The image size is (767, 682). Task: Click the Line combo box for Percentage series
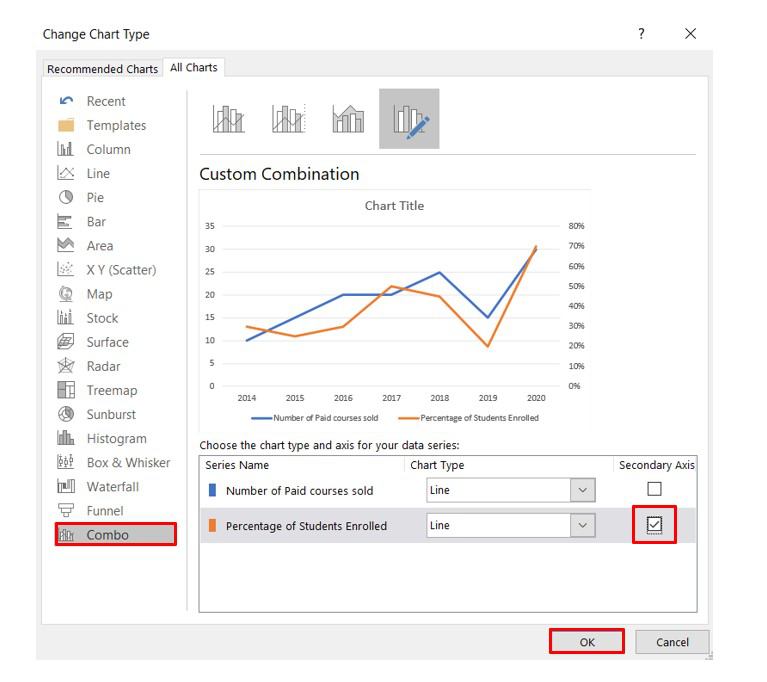point(511,525)
